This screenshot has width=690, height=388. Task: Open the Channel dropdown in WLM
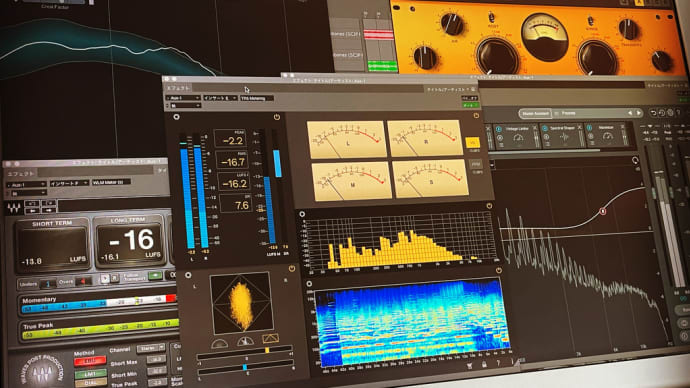[151, 348]
